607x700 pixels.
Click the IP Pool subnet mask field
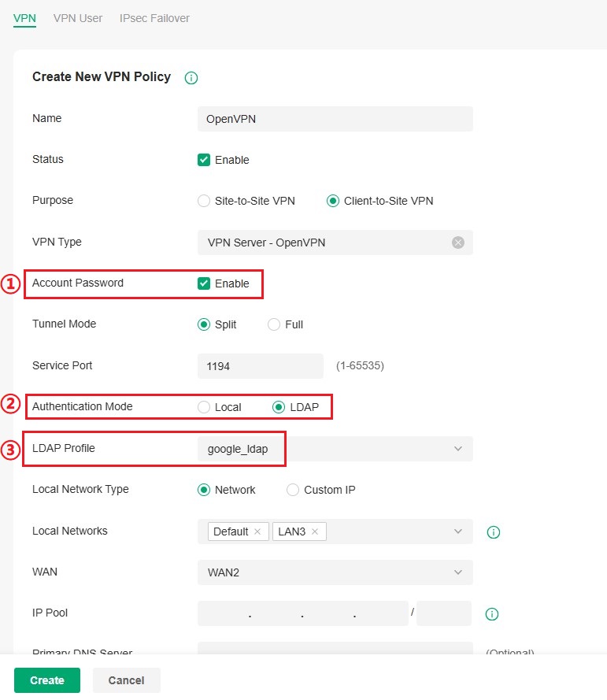pyautogui.click(x=444, y=613)
